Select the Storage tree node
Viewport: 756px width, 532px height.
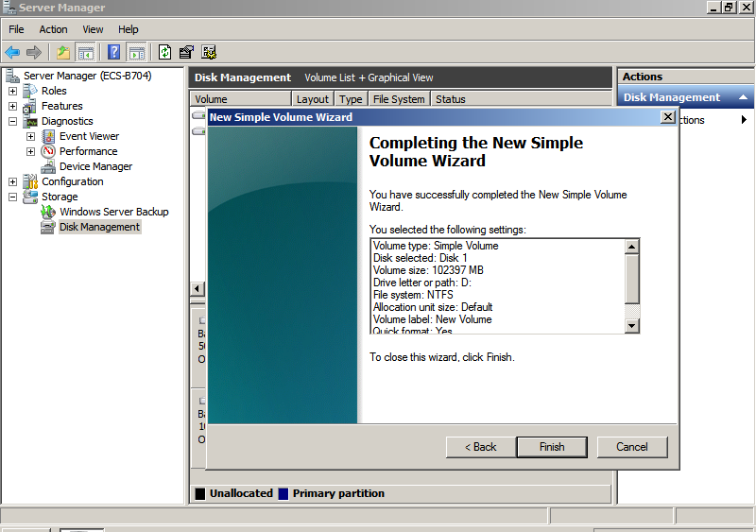point(60,197)
